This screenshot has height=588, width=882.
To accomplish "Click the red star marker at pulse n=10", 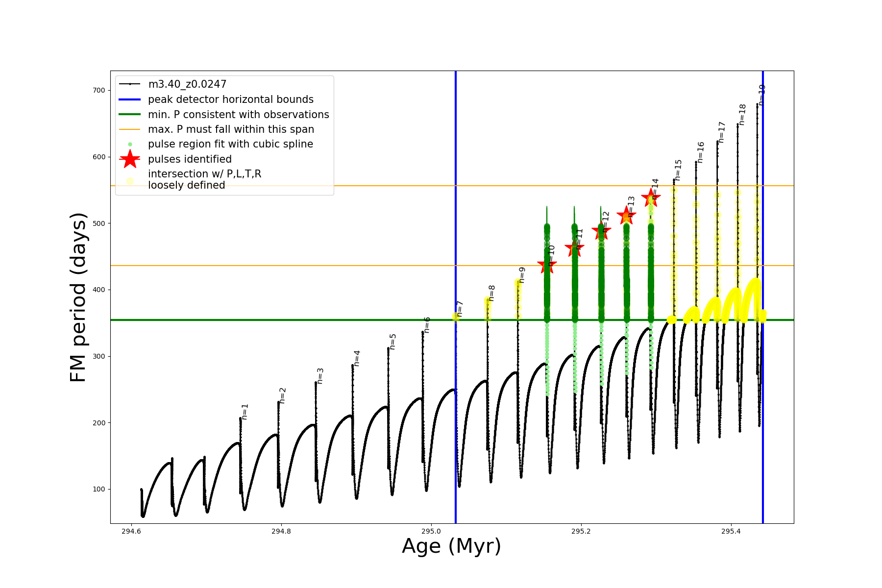I will point(547,265).
